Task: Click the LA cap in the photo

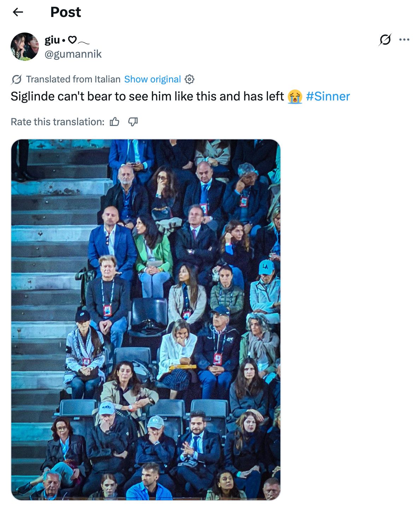Action: click(266, 267)
